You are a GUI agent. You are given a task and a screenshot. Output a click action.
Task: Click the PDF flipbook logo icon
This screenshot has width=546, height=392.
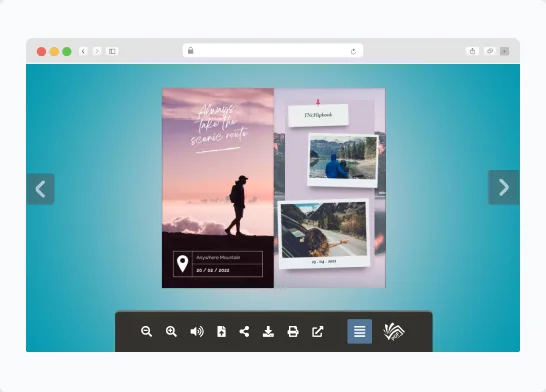tap(393, 331)
